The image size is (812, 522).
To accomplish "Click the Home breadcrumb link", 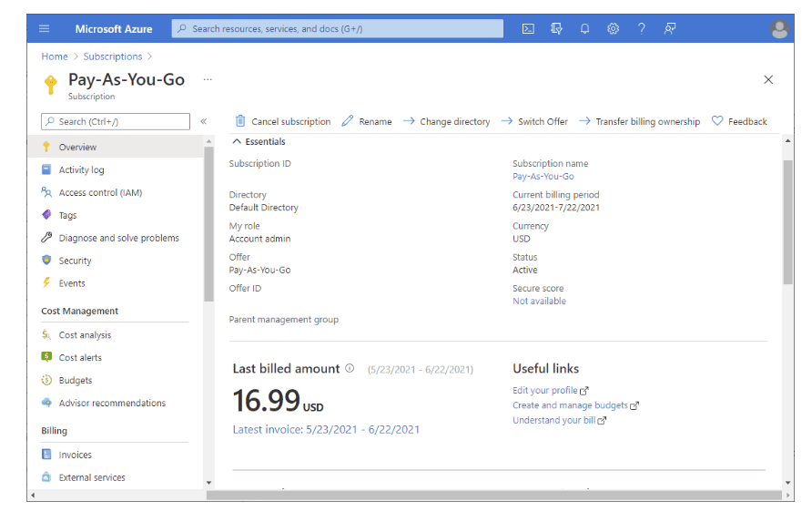I will point(55,56).
